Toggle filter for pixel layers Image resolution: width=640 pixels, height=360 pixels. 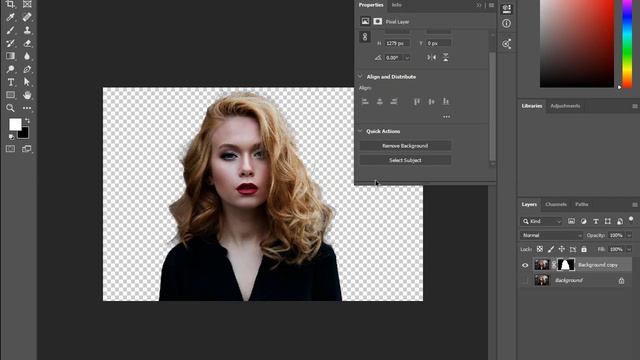(571, 221)
